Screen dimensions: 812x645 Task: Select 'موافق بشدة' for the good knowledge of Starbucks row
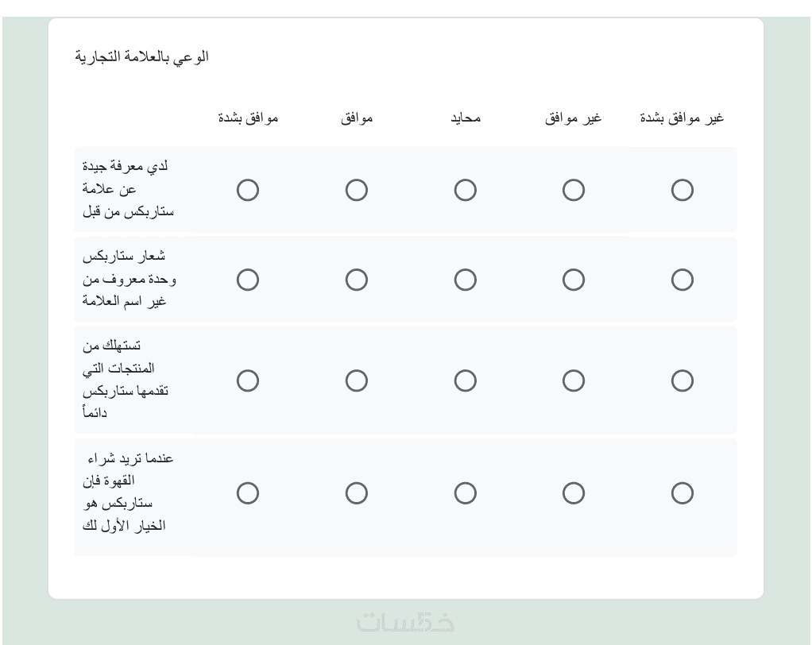point(248,190)
